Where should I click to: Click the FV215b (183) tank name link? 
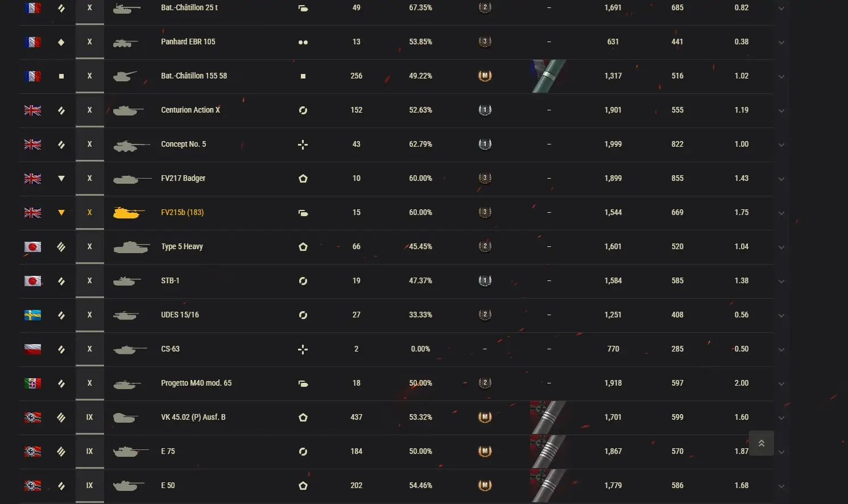(x=182, y=212)
